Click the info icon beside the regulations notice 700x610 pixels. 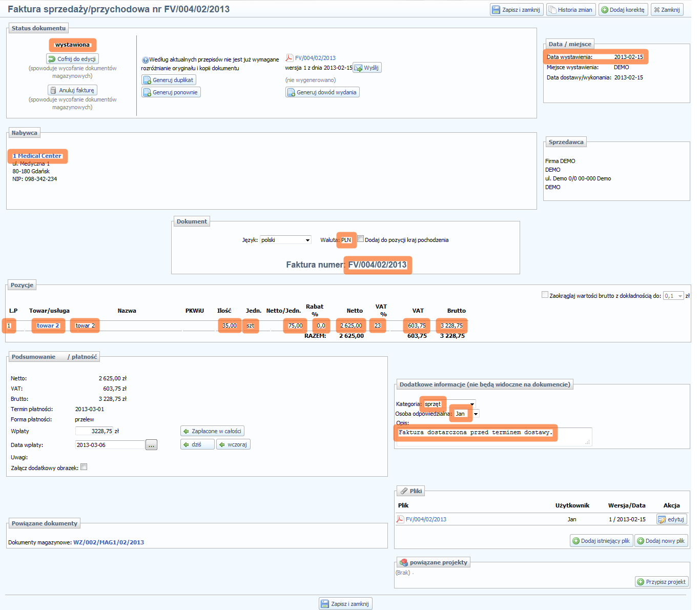145,60
